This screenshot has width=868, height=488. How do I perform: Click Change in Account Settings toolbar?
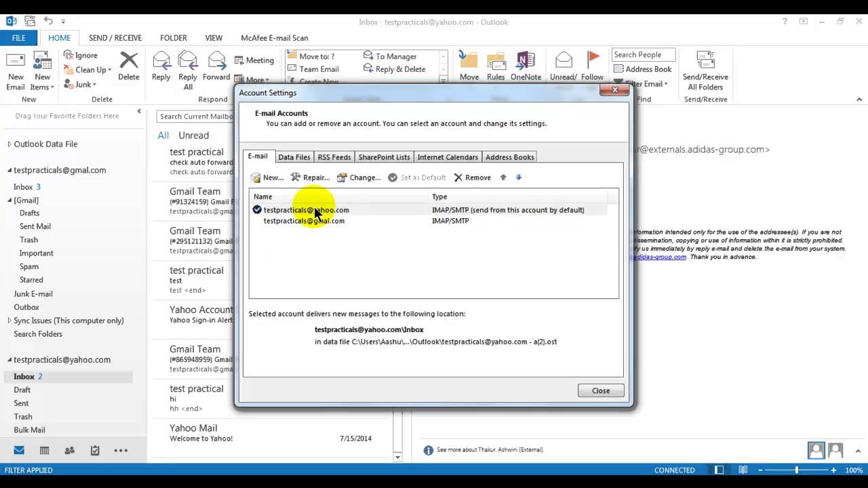tap(359, 178)
